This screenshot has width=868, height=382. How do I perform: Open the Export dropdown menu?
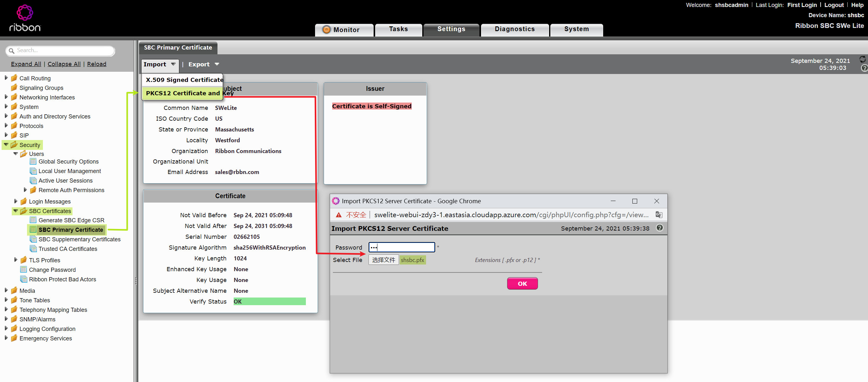(x=203, y=64)
